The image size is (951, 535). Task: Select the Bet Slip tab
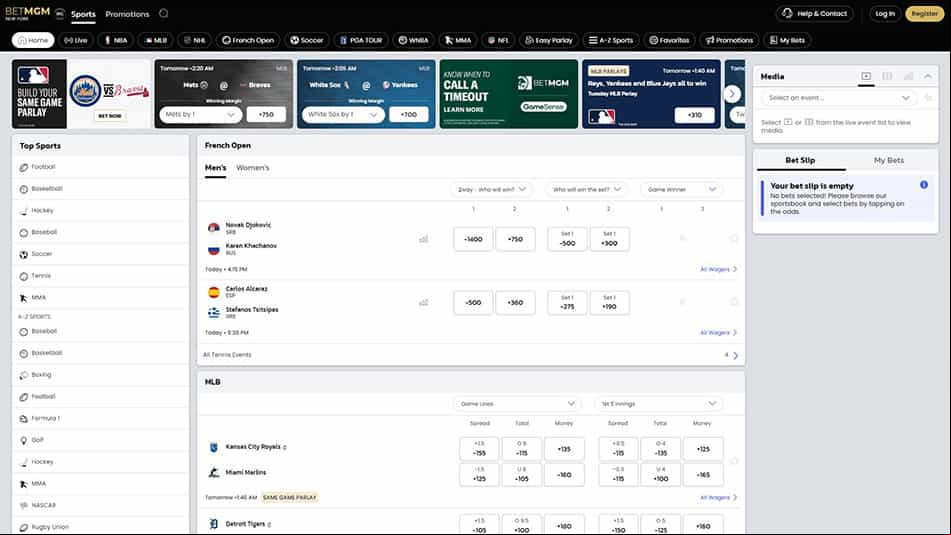[800, 160]
